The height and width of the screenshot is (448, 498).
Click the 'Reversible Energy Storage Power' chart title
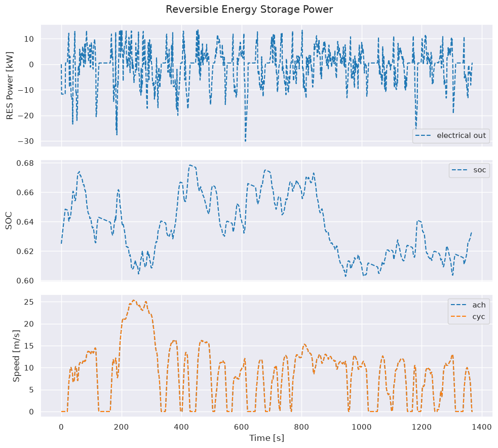click(x=249, y=9)
